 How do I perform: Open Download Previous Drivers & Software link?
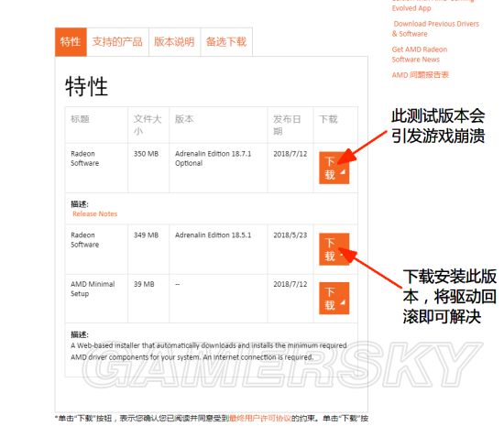coord(435,28)
